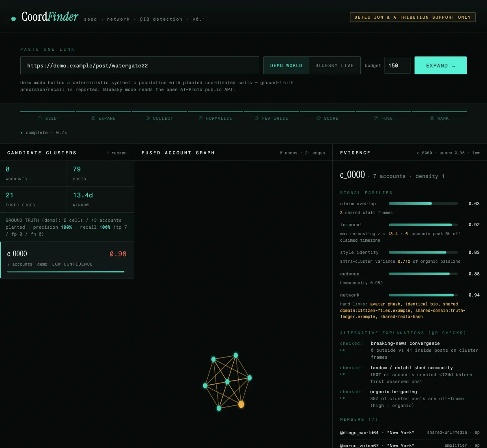The width and height of the screenshot is (487, 448).
Task: Click the c_0000 evidence heading
Action: (x=352, y=175)
